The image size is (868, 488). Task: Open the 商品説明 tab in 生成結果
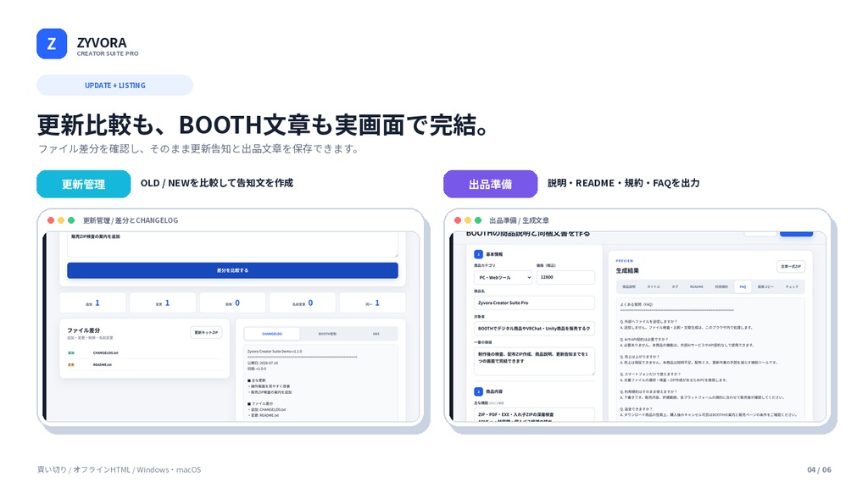pos(629,286)
